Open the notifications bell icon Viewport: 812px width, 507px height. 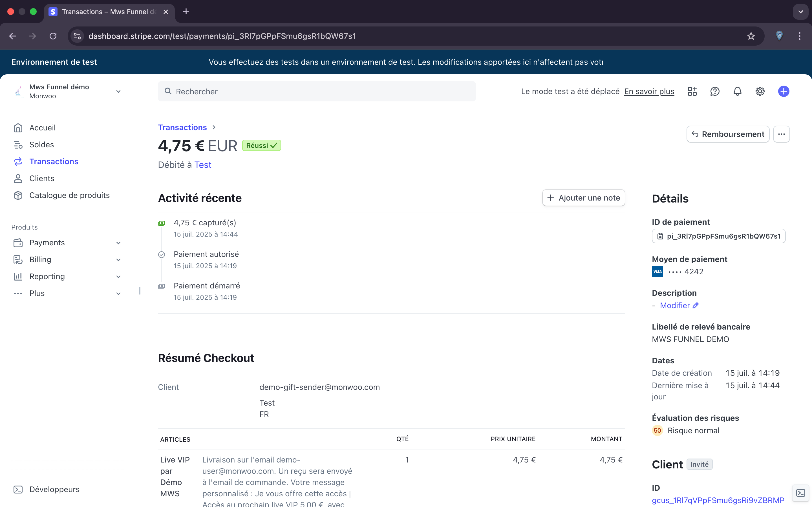(737, 91)
